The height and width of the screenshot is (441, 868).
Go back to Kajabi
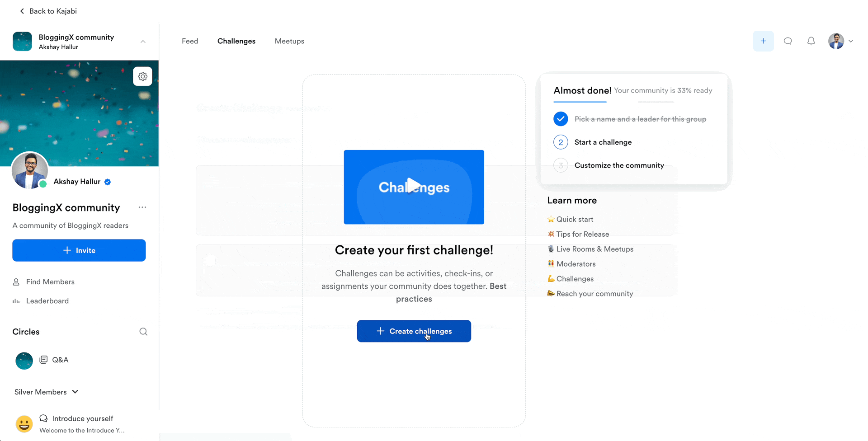[48, 11]
